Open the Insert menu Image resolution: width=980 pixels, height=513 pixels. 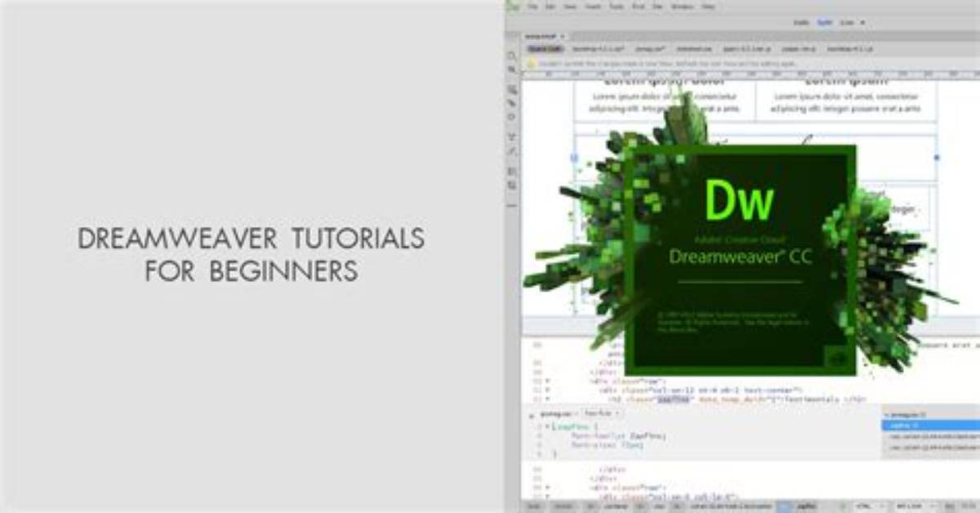pos(592,7)
